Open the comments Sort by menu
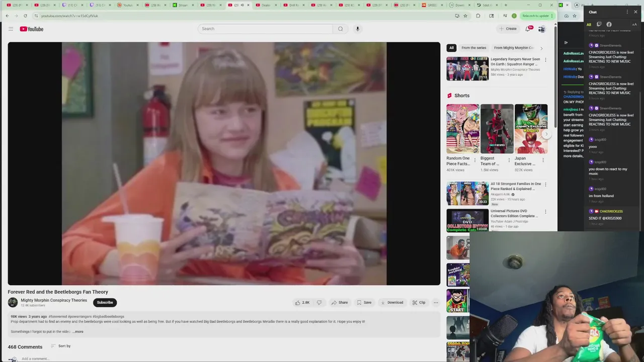The height and width of the screenshot is (362, 644). (x=60, y=346)
